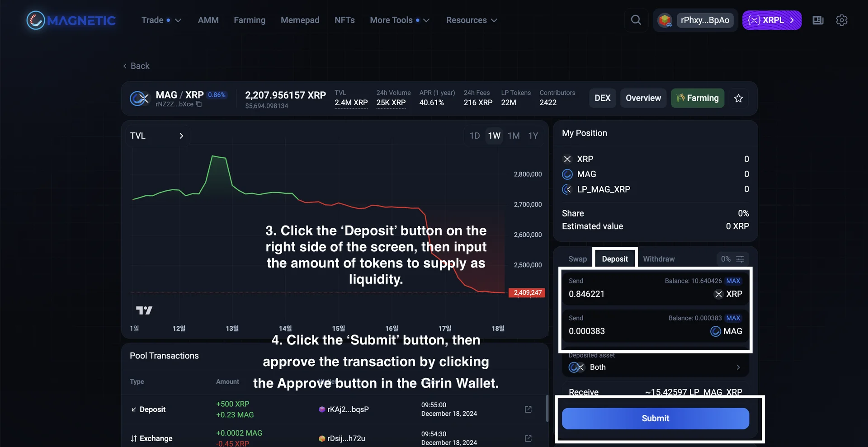Click MAX for the XRP balance

click(733, 281)
